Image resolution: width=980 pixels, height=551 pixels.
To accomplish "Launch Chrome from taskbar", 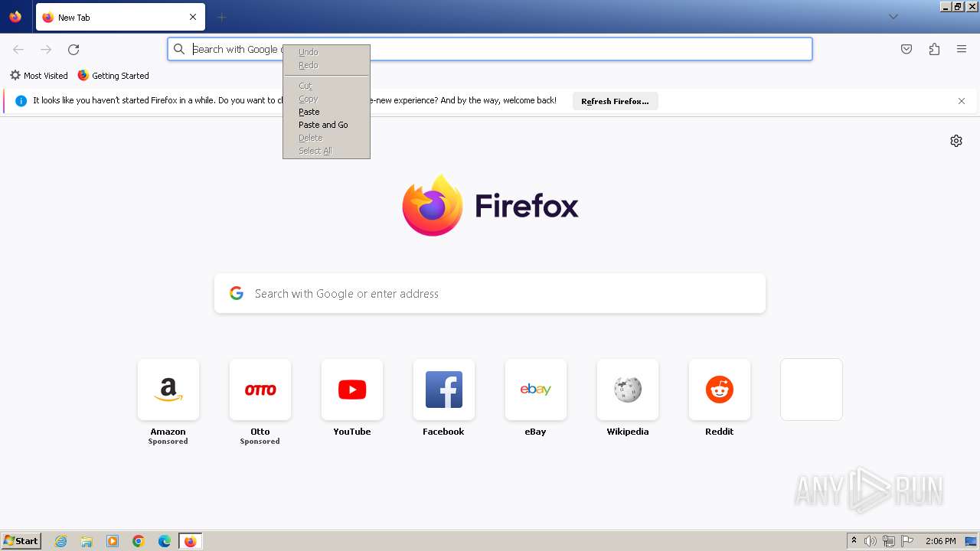I will pyautogui.click(x=139, y=541).
